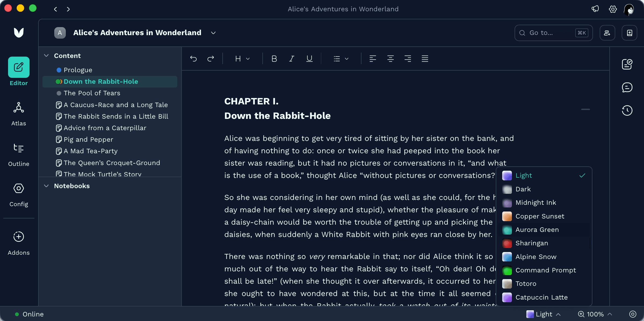Open the Prologue chapter
Viewport: 644px width, 321px height.
coord(110,70)
